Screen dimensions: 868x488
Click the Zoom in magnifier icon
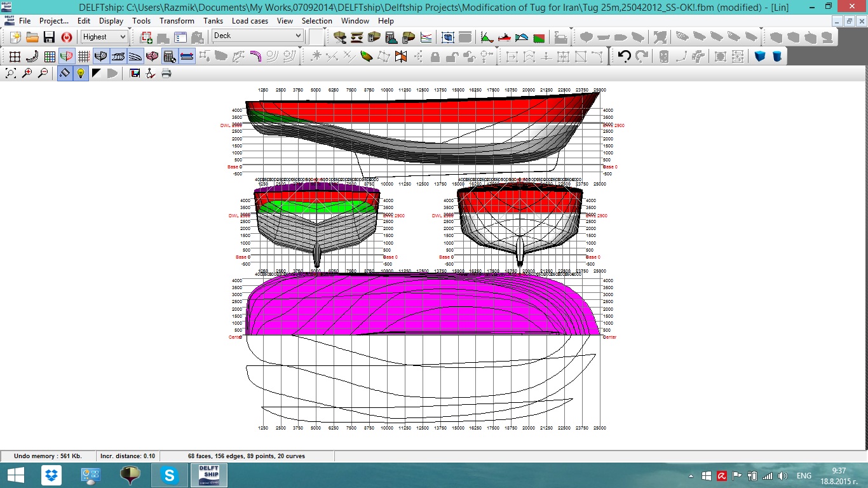(27, 73)
